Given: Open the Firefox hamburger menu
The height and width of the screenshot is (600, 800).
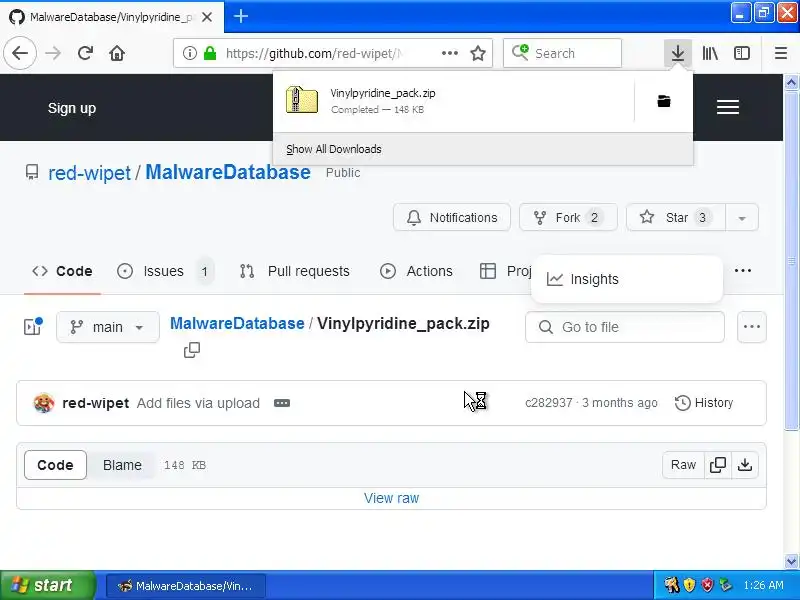Looking at the screenshot, I should 781,53.
